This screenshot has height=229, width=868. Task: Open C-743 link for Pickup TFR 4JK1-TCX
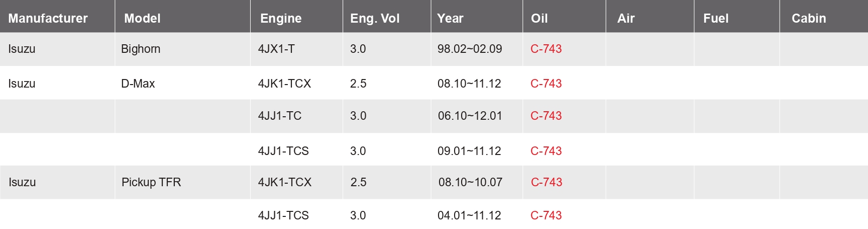[x=547, y=182]
